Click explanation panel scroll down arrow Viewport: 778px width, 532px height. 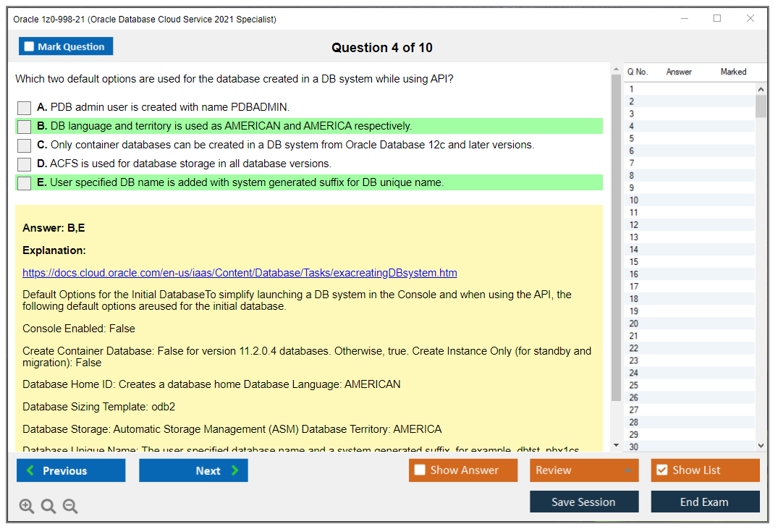616,445
